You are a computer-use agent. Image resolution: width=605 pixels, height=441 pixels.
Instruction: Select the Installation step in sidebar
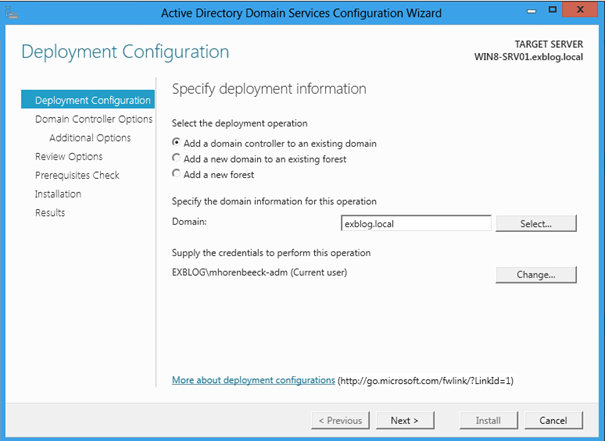[x=58, y=194]
